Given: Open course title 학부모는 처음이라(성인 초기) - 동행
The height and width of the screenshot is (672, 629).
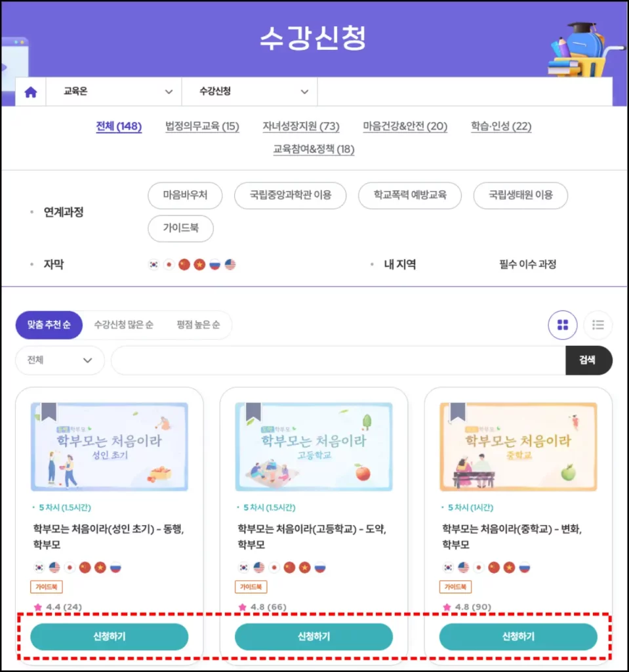Looking at the screenshot, I should (108, 537).
